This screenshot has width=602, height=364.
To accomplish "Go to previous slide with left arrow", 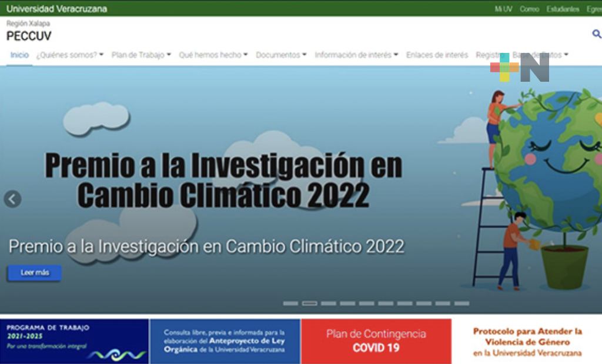I will [13, 199].
